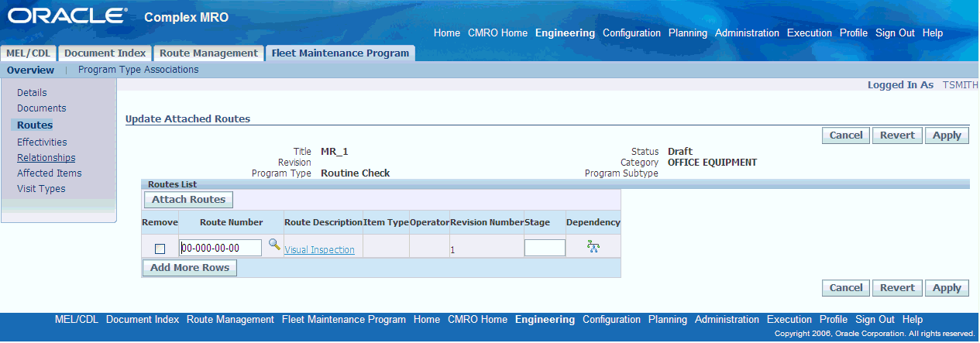Screen dimensions: 980x343
Task: Open Planning in the top navigation
Action: click(x=688, y=33)
